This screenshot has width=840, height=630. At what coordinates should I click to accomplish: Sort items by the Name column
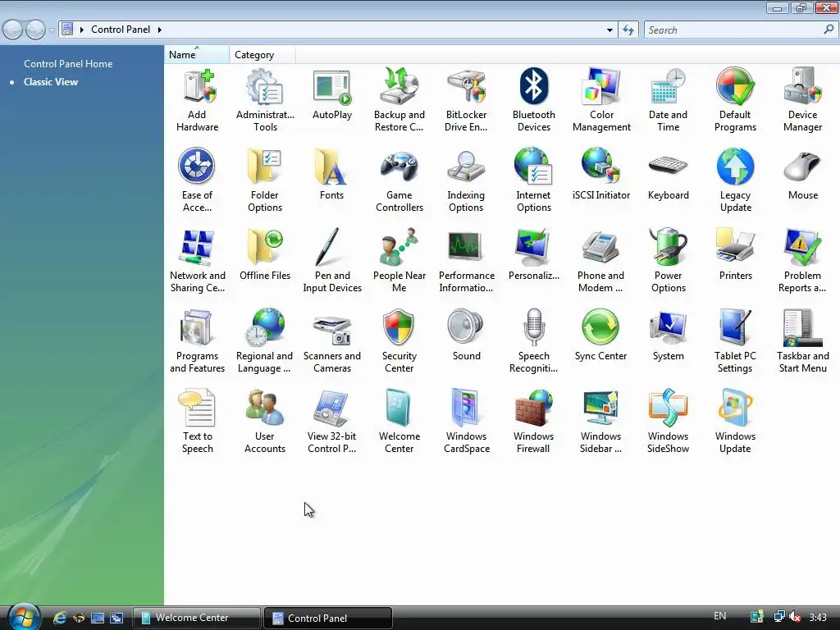tap(197, 55)
